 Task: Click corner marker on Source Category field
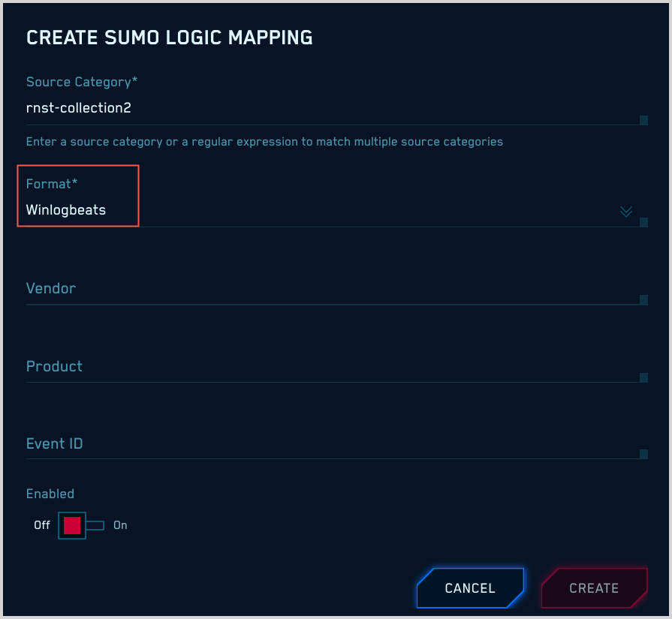[643, 120]
